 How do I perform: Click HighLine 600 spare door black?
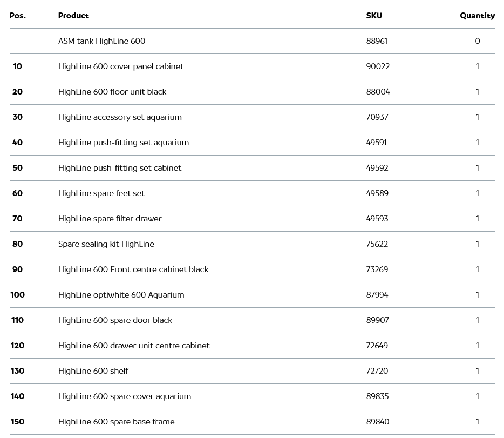115,320
